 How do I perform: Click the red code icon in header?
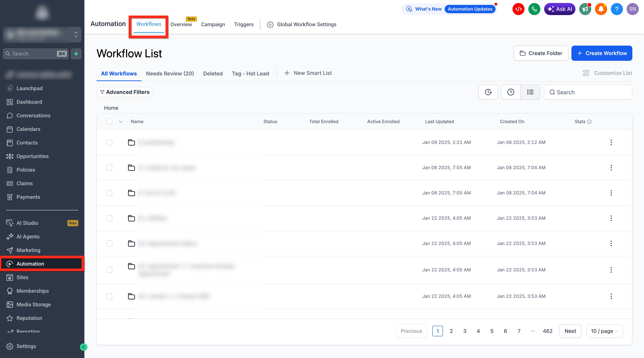(518, 9)
